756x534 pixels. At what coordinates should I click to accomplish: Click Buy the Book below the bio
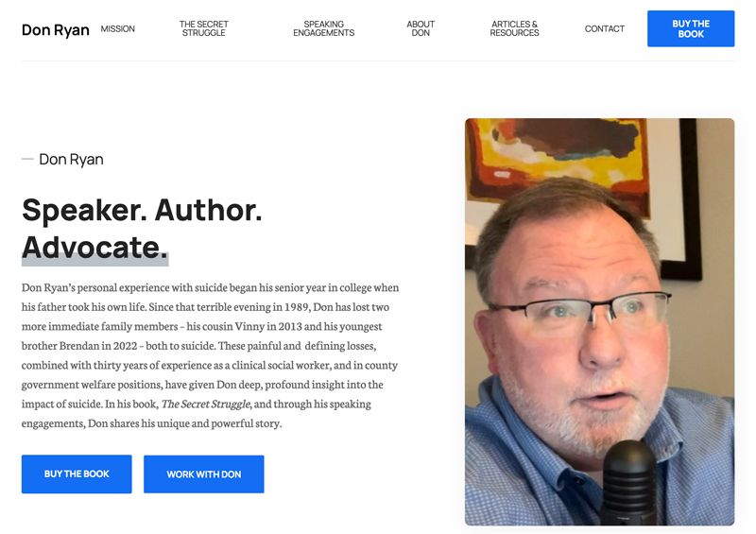(77, 474)
